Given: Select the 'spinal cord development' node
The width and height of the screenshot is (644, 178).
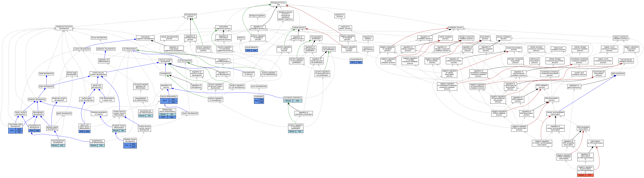Looking at the screenshot, I should [x=97, y=86].
